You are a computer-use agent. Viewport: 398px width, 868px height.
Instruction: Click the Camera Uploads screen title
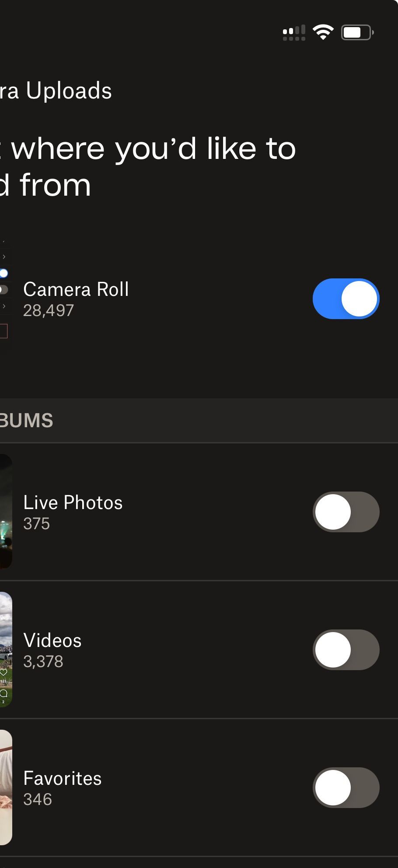56,91
